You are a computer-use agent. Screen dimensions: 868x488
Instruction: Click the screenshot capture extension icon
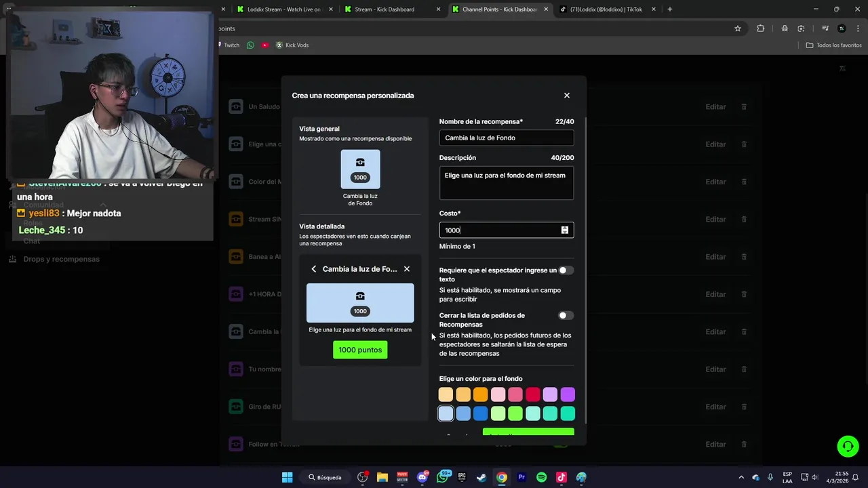(x=801, y=28)
